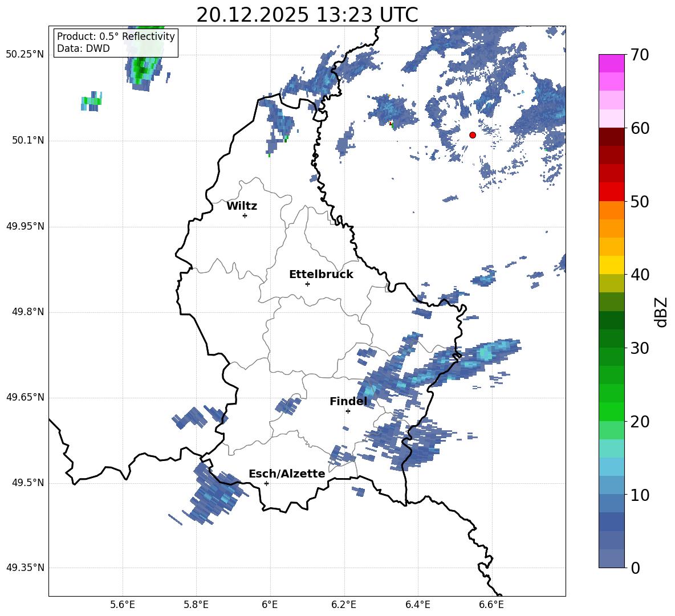
Task: Click the 10 value on the colorbar
Action: (x=640, y=495)
